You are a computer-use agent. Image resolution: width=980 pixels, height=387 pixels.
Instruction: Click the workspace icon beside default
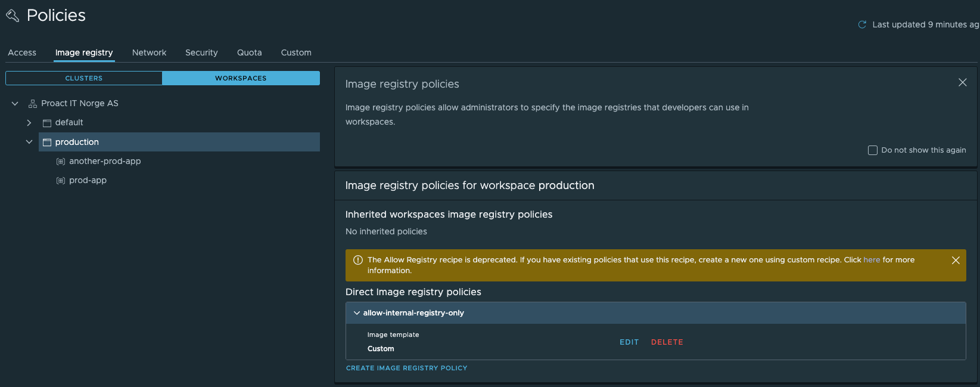[x=47, y=123]
